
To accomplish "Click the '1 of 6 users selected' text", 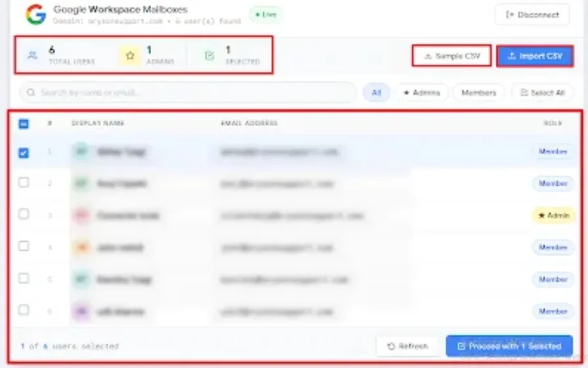I will (x=70, y=346).
